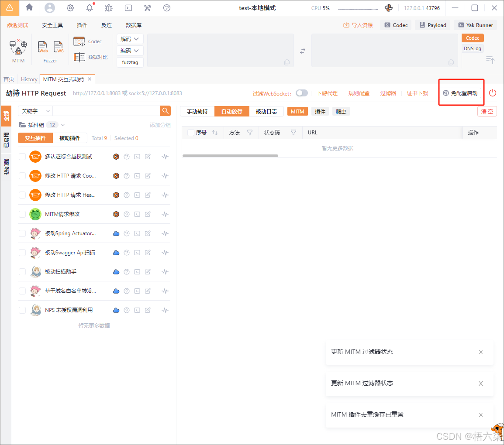504x445 pixels.
Task: Expand the 解码 dropdown
Action: 130,39
